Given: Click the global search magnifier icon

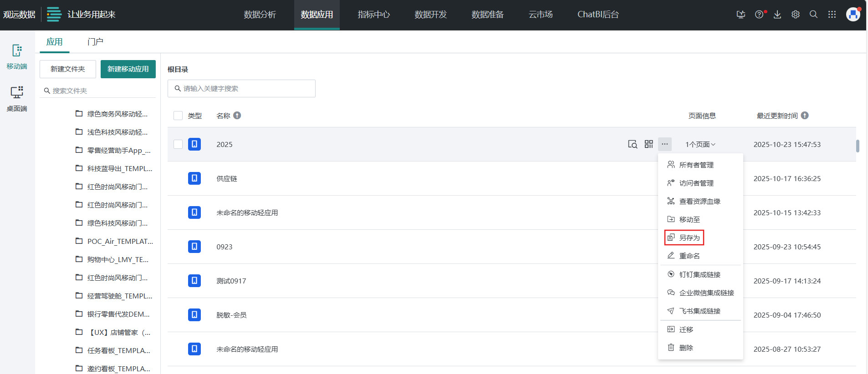Looking at the screenshot, I should [x=813, y=15].
